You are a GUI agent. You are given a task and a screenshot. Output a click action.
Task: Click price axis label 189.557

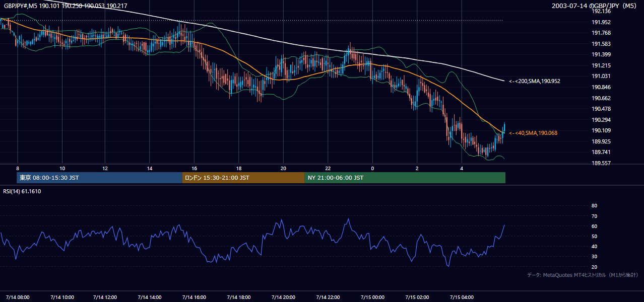point(601,163)
